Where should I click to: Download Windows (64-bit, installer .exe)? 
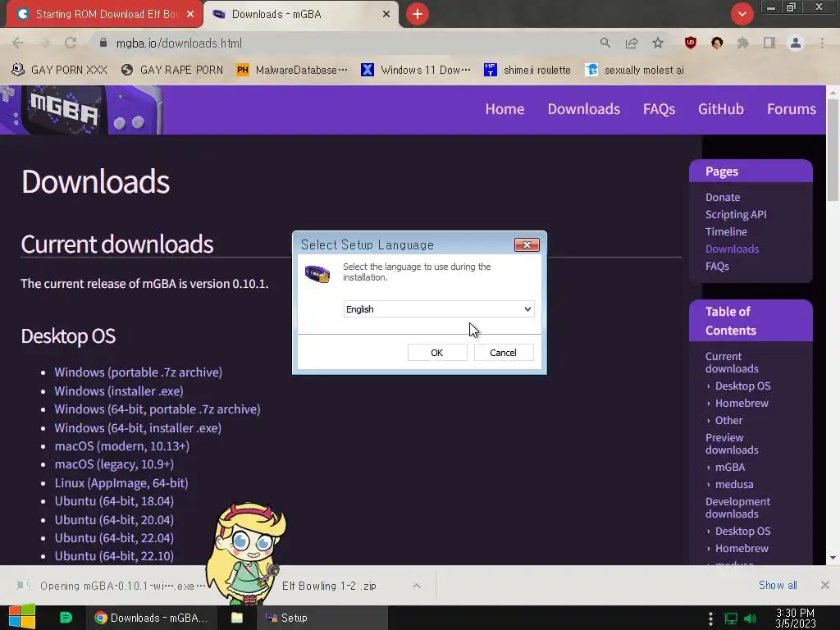pyautogui.click(x=138, y=428)
